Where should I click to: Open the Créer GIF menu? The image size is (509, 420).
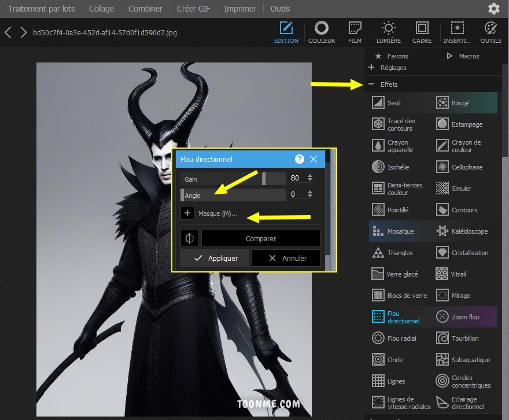(193, 9)
